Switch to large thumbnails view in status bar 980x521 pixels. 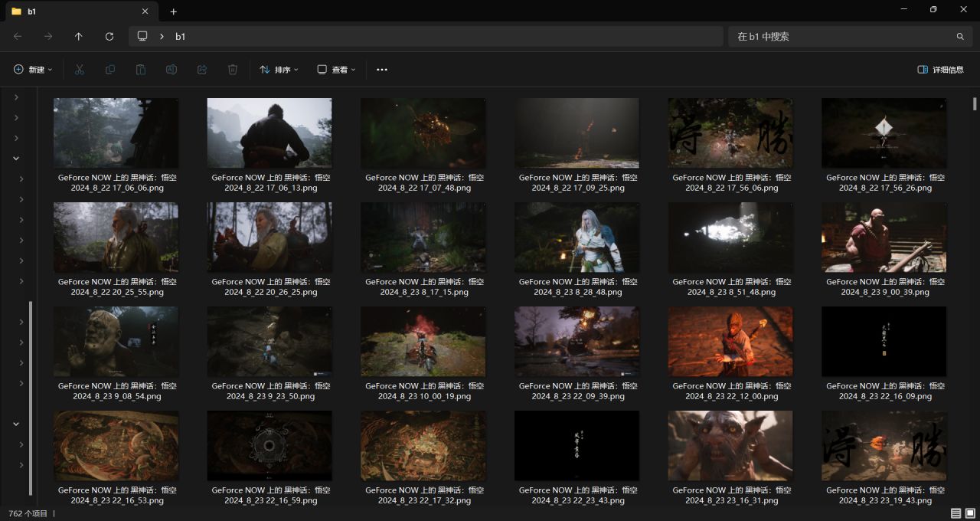tap(970, 513)
